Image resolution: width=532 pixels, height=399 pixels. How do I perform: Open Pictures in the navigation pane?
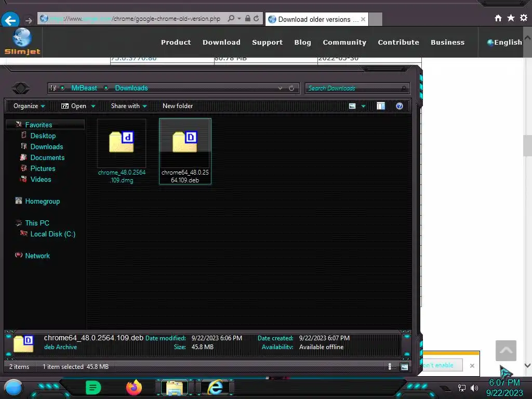pyautogui.click(x=43, y=168)
